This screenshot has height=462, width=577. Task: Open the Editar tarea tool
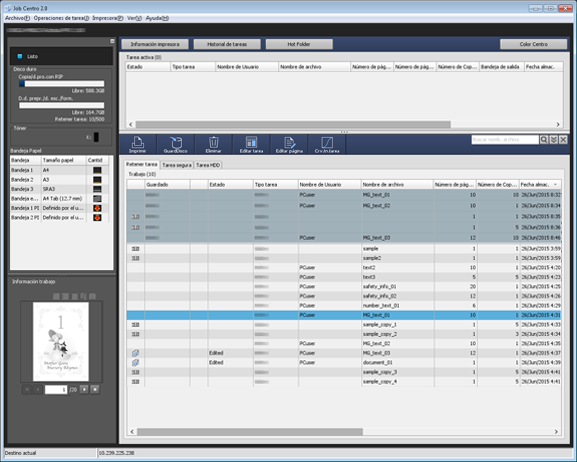coord(251,144)
